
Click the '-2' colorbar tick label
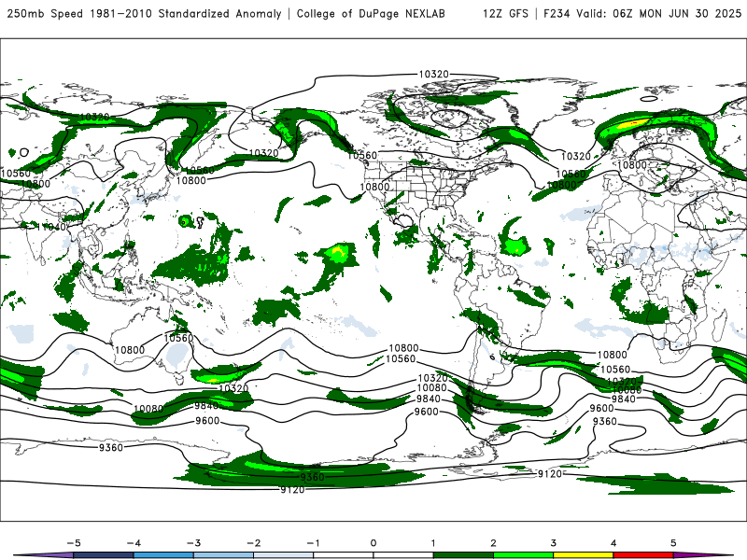253,543
